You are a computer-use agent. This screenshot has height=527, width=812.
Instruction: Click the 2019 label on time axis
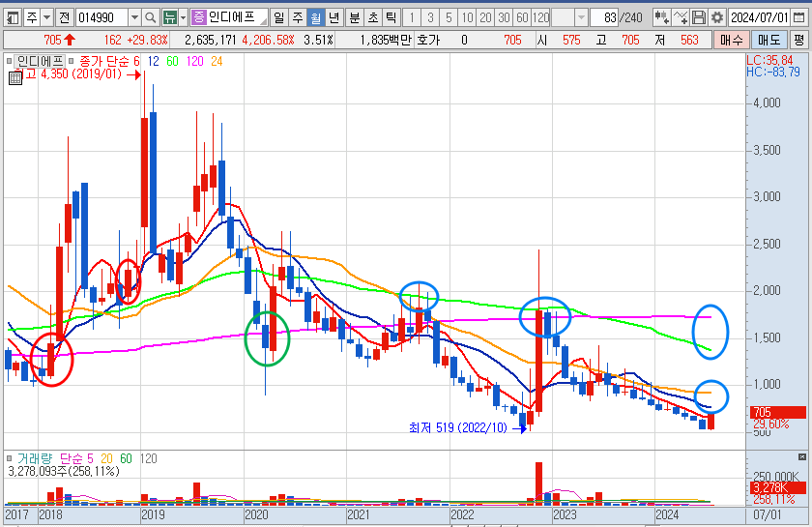pyautogui.click(x=153, y=515)
